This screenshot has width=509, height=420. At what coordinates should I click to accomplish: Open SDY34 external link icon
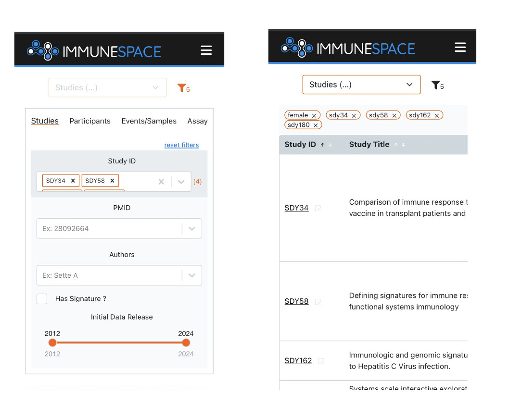pyautogui.click(x=318, y=208)
